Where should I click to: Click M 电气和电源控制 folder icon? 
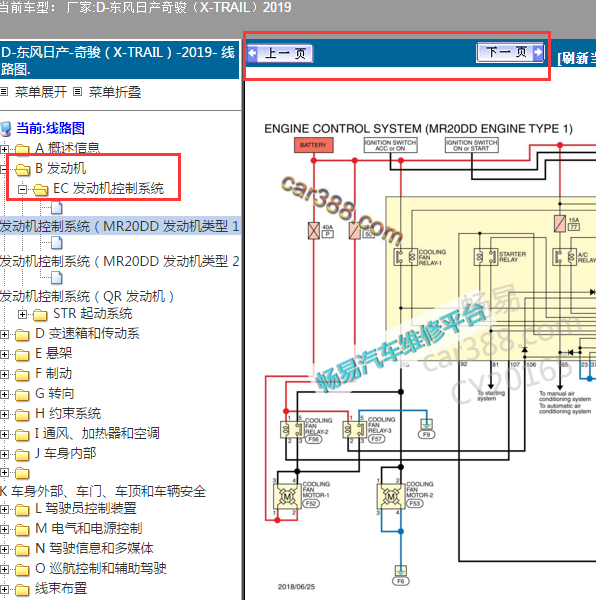(x=22, y=530)
